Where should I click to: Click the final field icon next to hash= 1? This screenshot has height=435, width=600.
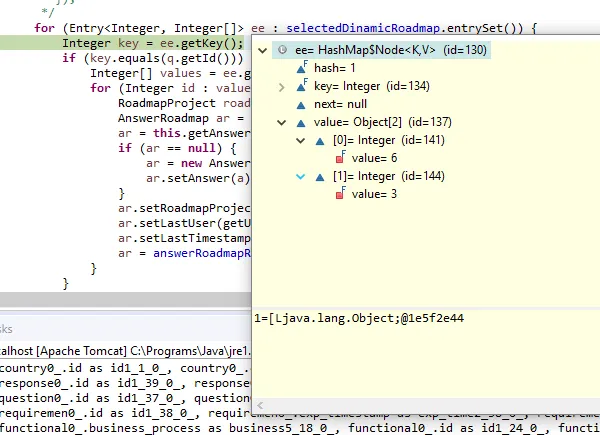(302, 67)
